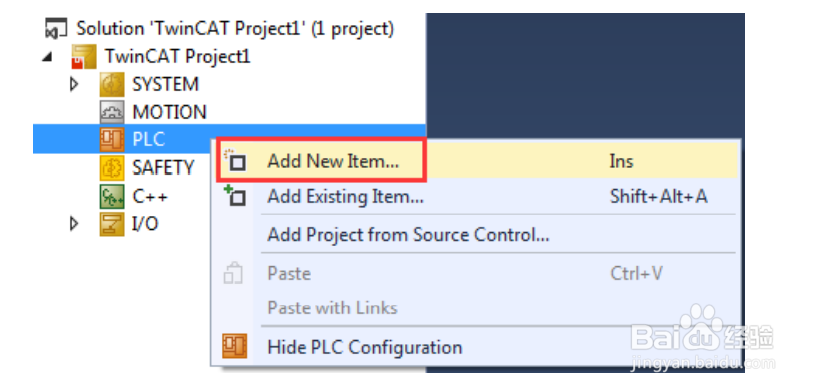Click the Hide PLC Configuration icon

(x=234, y=346)
